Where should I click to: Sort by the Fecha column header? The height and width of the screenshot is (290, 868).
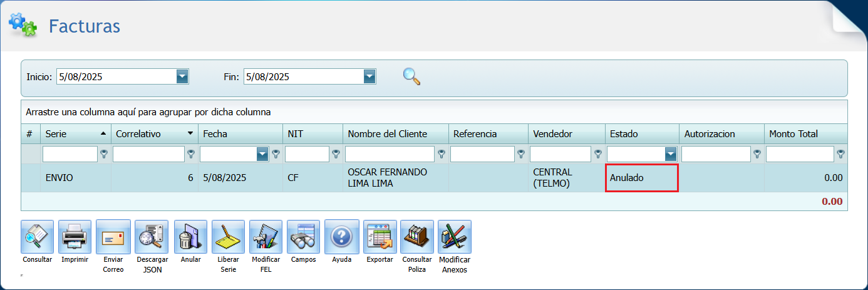point(240,133)
